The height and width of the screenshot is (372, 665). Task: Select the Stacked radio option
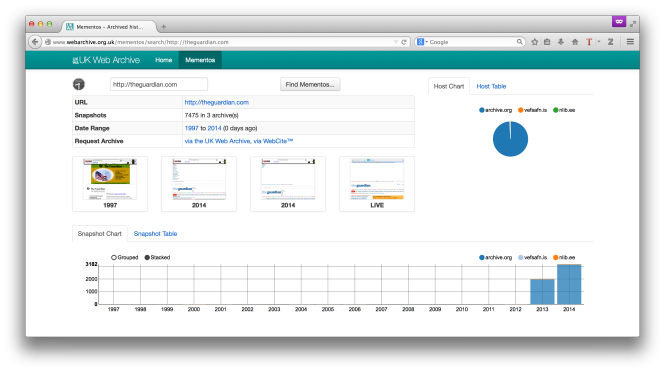157,257
